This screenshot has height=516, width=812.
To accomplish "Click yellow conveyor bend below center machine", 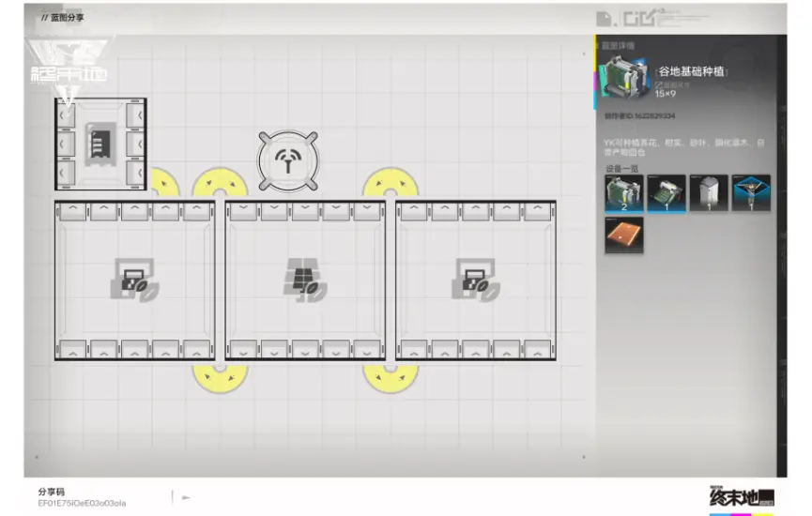I will click(221, 375).
